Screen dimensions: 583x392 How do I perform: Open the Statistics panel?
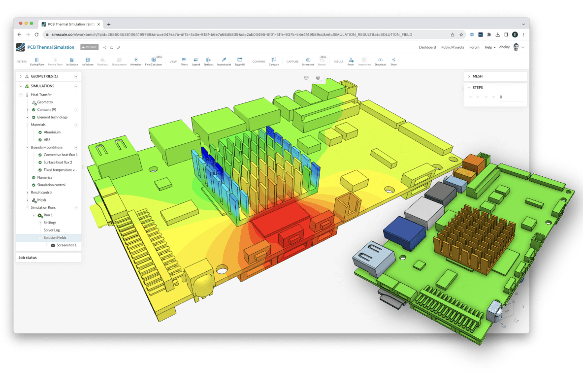pyautogui.click(x=209, y=62)
